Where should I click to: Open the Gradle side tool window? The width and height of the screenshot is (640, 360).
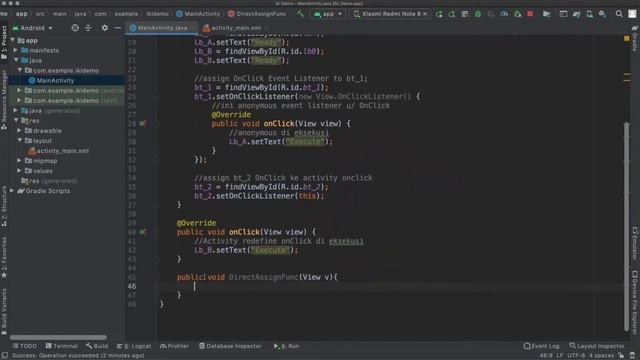pyautogui.click(x=635, y=39)
